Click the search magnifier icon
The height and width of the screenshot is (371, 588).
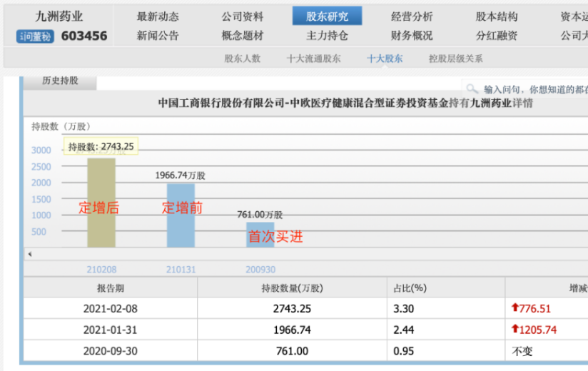click(x=472, y=88)
